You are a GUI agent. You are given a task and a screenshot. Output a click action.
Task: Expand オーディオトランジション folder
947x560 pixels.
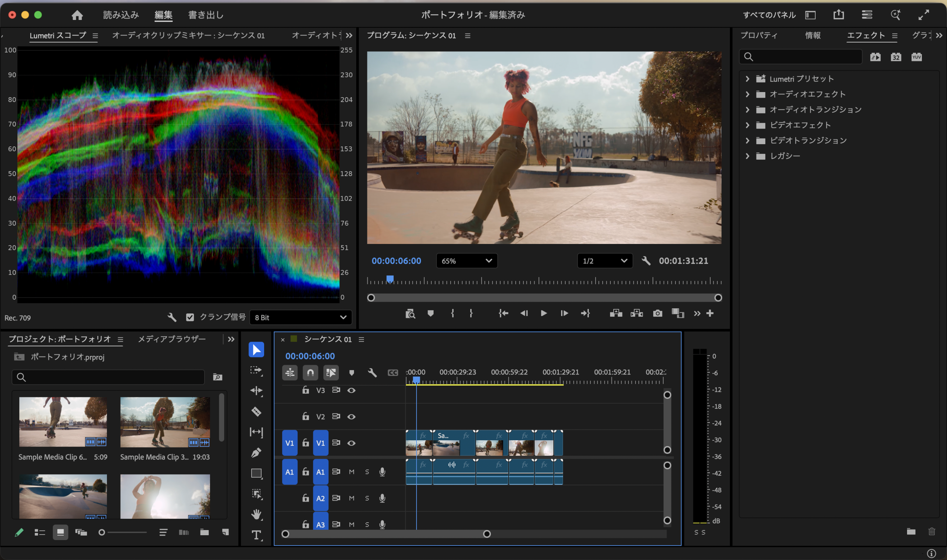(747, 109)
